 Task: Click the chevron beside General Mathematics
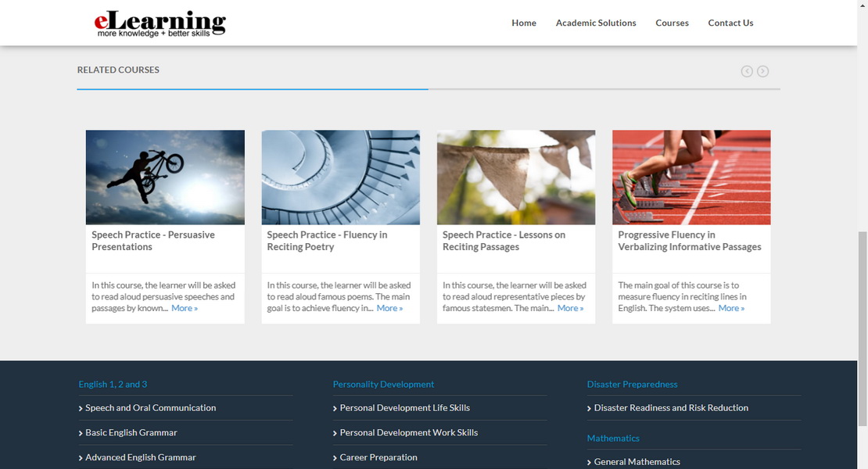[x=589, y=461]
